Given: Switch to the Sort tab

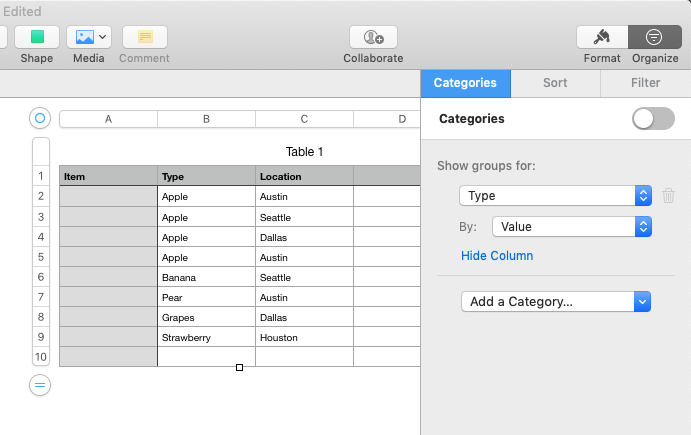Looking at the screenshot, I should [555, 83].
